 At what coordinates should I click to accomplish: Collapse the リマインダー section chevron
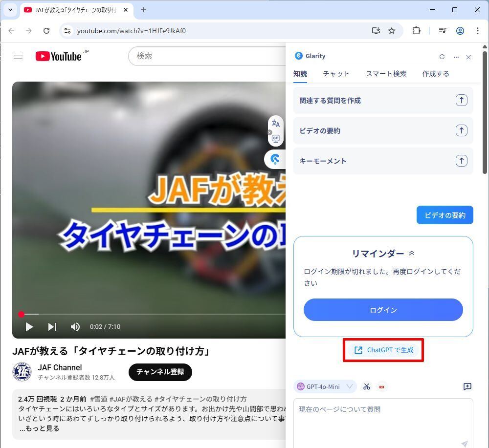(x=412, y=253)
